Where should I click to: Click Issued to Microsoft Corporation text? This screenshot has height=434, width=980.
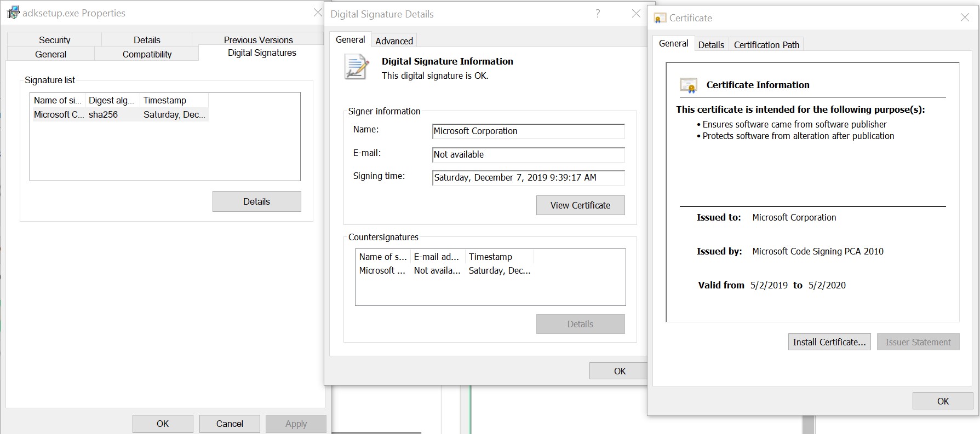(x=794, y=217)
